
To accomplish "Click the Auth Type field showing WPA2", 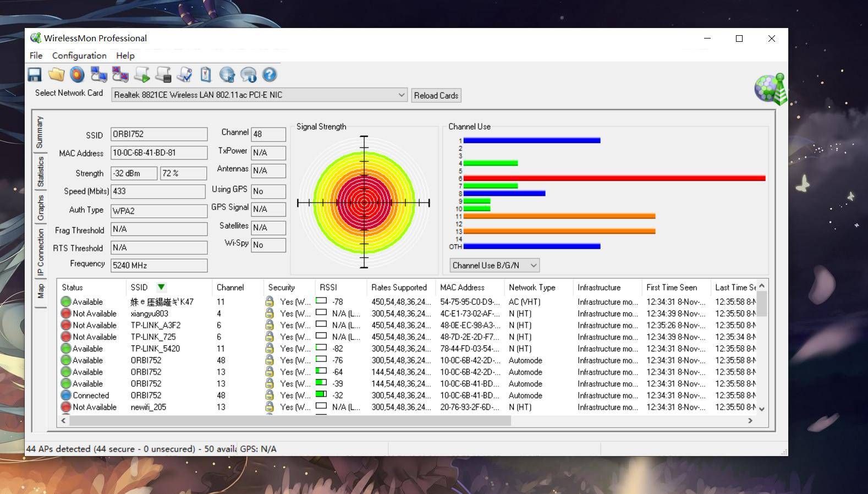I will 159,211.
